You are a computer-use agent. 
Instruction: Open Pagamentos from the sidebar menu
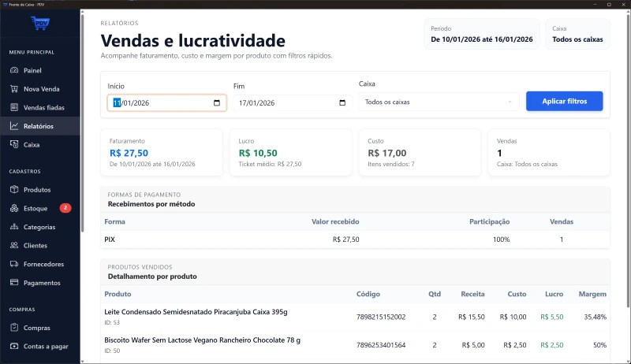[42, 283]
